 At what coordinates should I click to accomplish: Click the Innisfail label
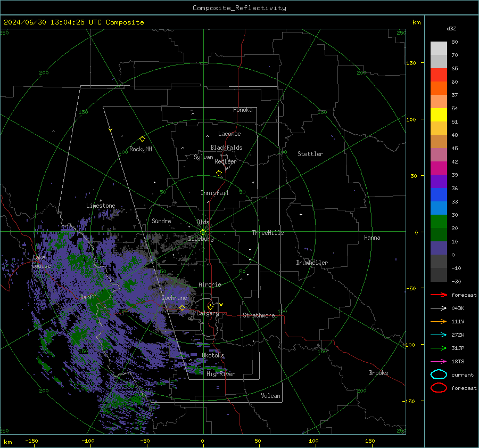coord(214,193)
